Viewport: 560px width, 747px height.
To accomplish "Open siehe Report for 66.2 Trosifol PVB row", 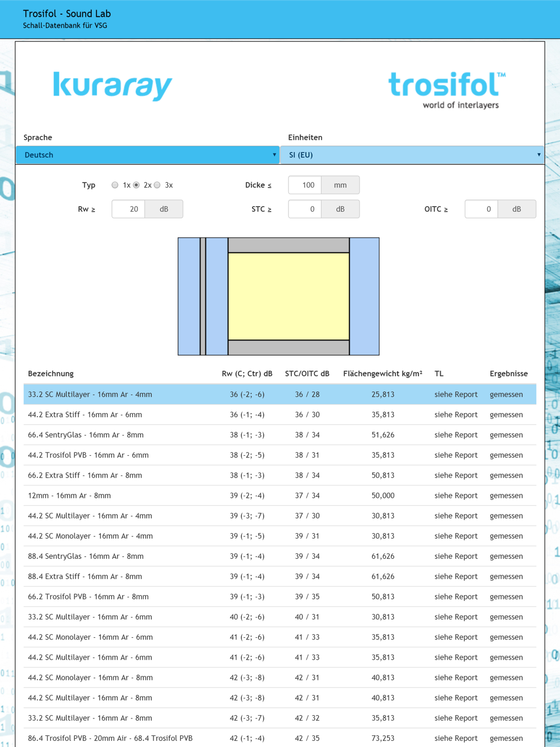I will [456, 596].
